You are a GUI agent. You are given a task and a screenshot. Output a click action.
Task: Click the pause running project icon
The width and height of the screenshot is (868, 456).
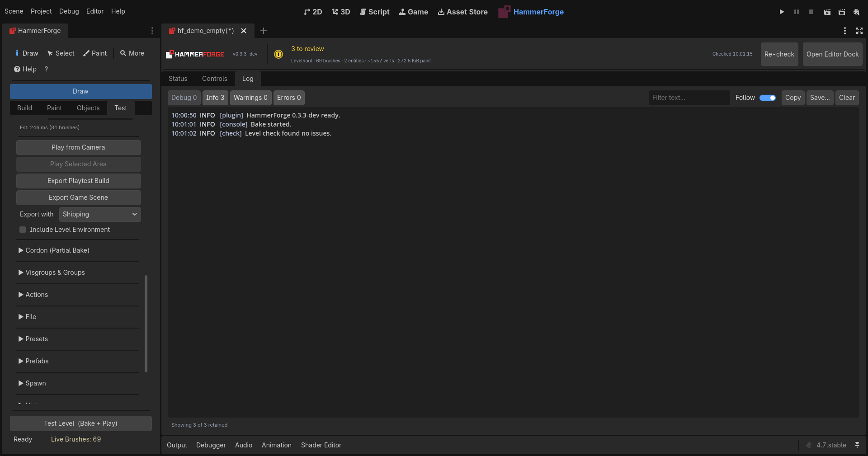click(797, 12)
